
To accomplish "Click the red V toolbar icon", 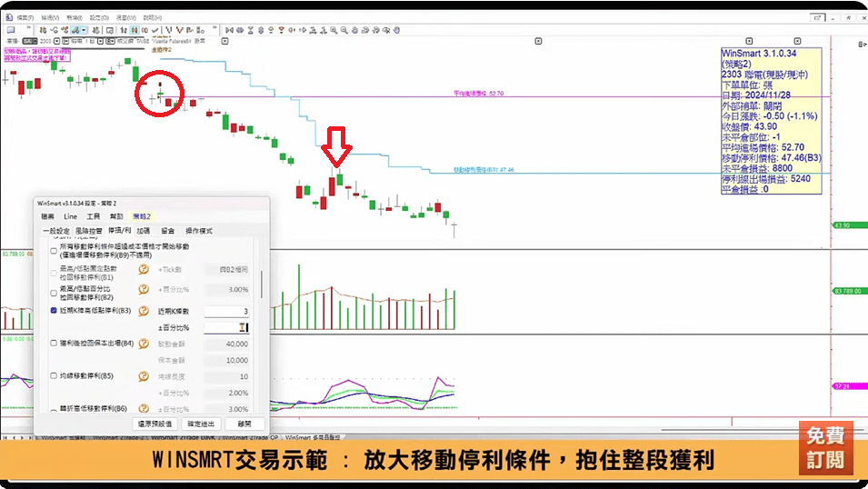I will point(179,30).
